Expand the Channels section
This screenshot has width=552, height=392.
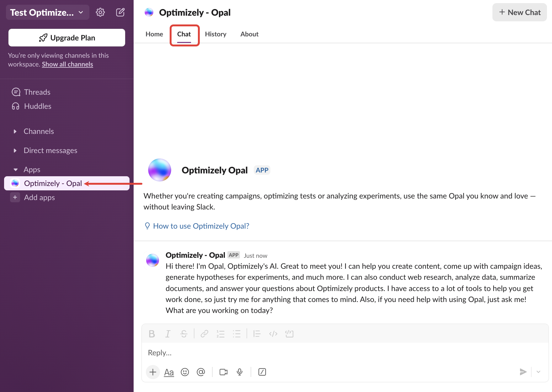16,131
